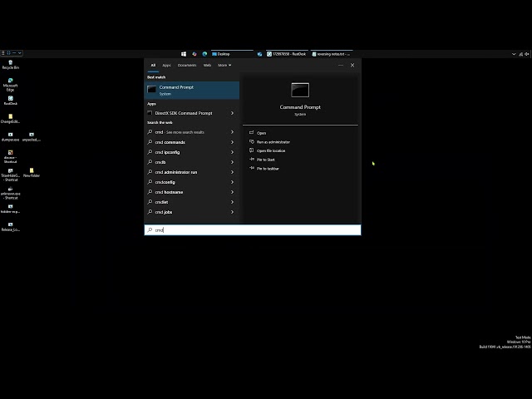Screen dimensions: 532x399
Task: Switch to the RustDesk taskbar window
Action: [x=287, y=54]
